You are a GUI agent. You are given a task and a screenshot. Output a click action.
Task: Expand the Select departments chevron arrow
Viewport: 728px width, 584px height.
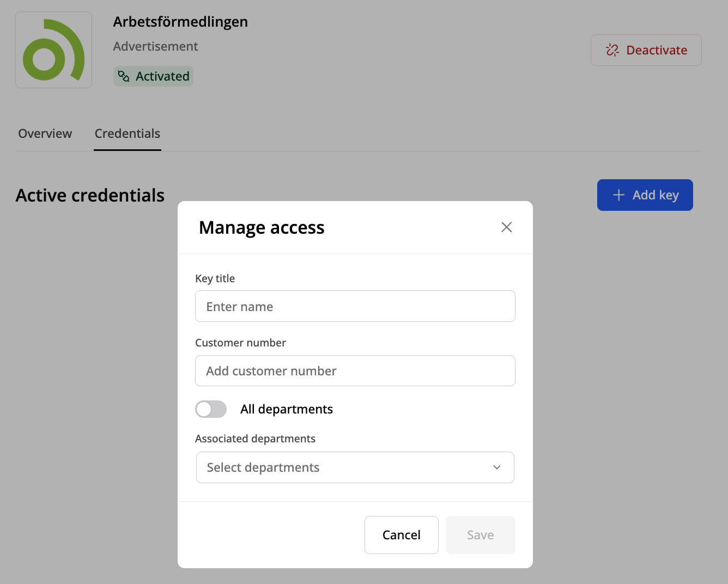click(x=496, y=467)
